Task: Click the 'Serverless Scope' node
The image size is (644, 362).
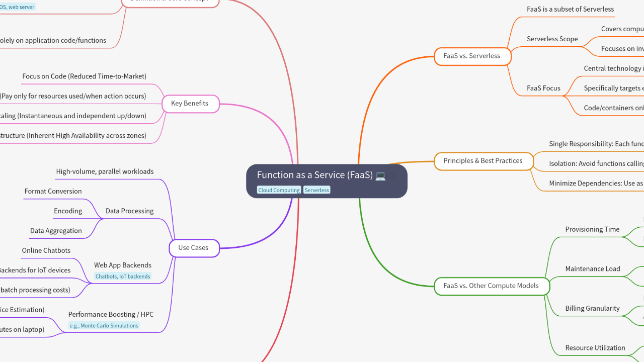Action: [552, 39]
